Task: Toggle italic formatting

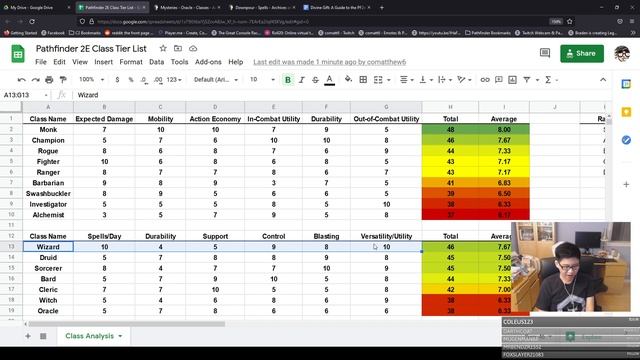Action: [302, 80]
